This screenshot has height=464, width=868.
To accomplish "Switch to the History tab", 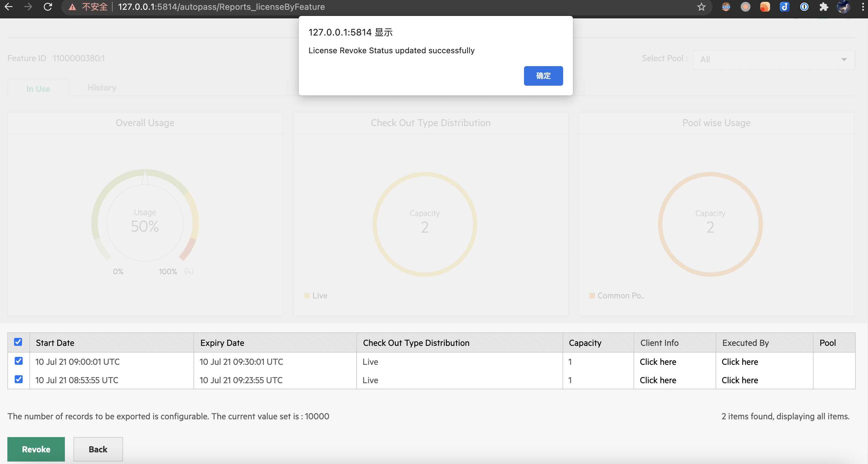I will click(x=102, y=88).
